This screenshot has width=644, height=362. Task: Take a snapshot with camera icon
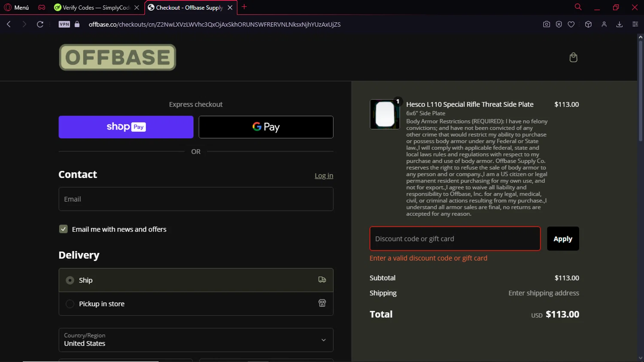coord(547,24)
